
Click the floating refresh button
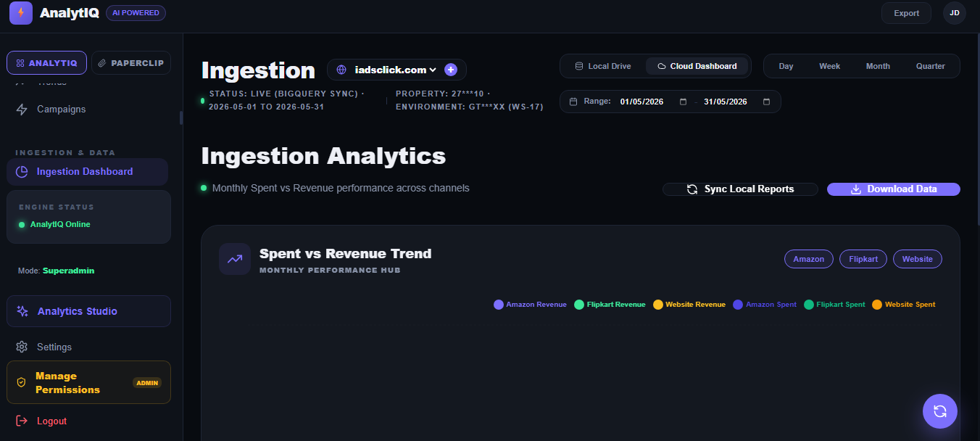[940, 411]
